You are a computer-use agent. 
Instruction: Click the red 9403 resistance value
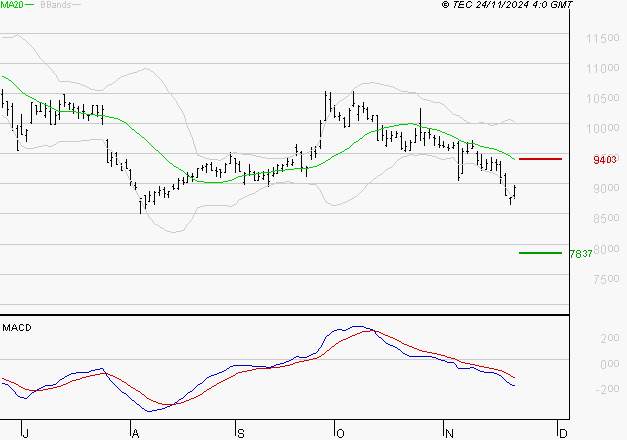(x=605, y=160)
